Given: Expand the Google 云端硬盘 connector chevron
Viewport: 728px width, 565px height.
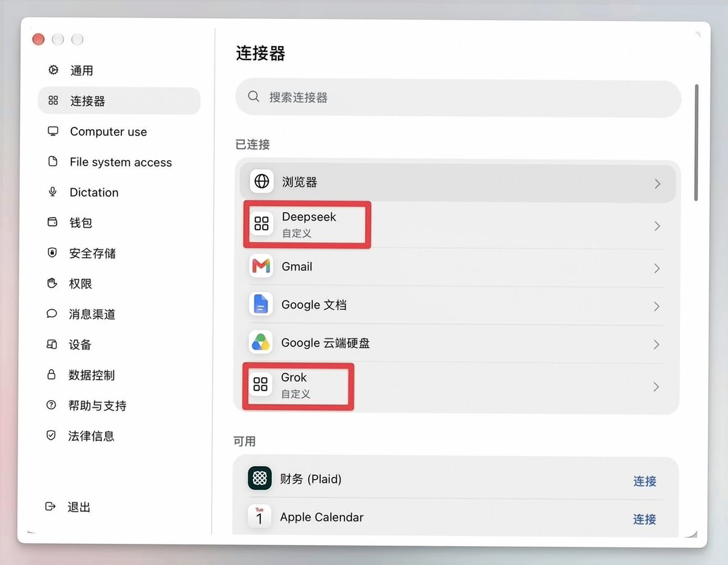Looking at the screenshot, I should pos(656,344).
